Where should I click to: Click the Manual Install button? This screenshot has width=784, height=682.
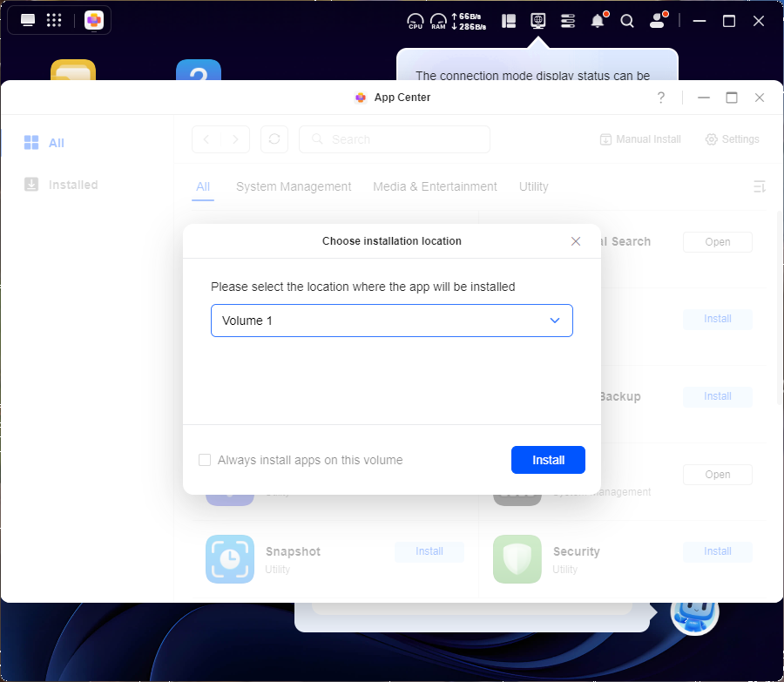coord(640,139)
